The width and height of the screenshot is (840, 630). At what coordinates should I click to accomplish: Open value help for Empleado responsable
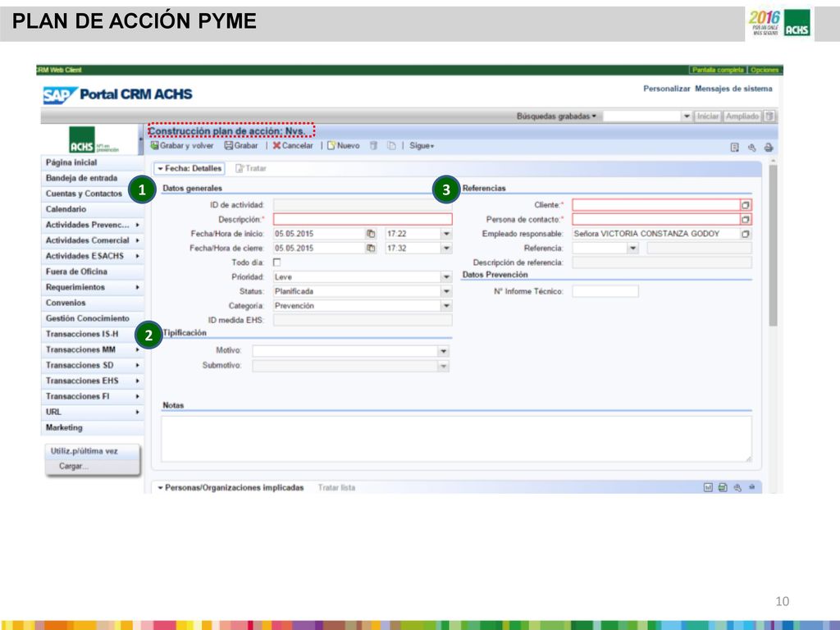[746, 234]
